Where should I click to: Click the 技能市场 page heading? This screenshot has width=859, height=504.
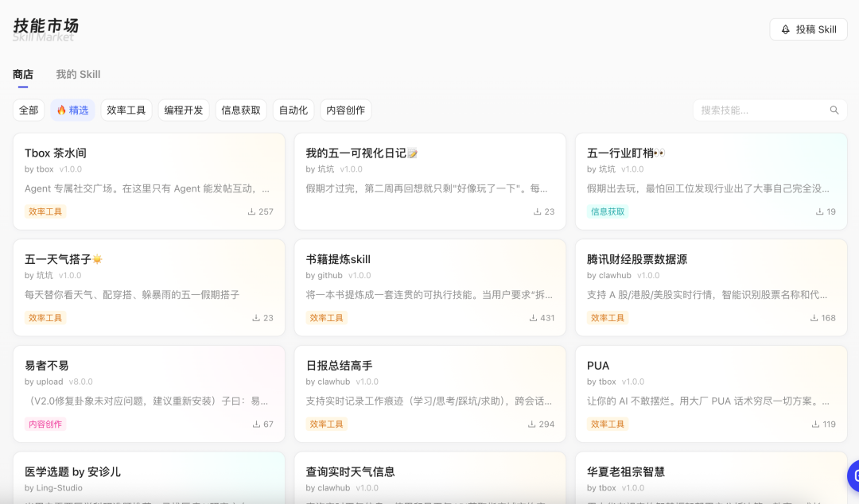click(x=46, y=25)
